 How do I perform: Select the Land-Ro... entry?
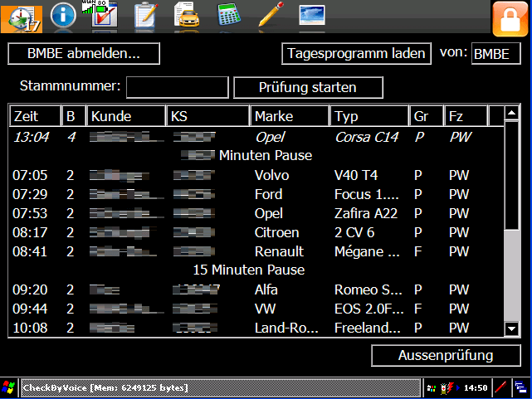286,328
